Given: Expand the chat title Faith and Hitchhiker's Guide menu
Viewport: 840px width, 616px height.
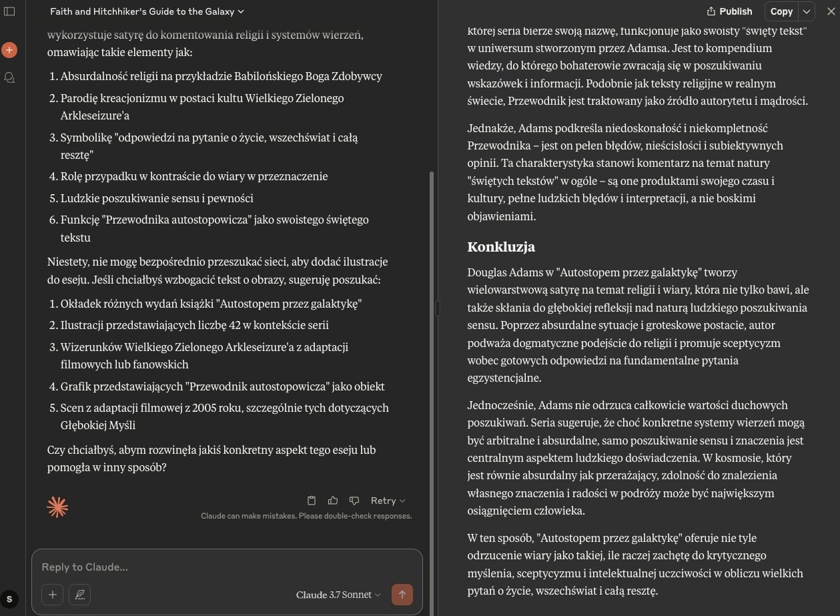Looking at the screenshot, I should (147, 11).
